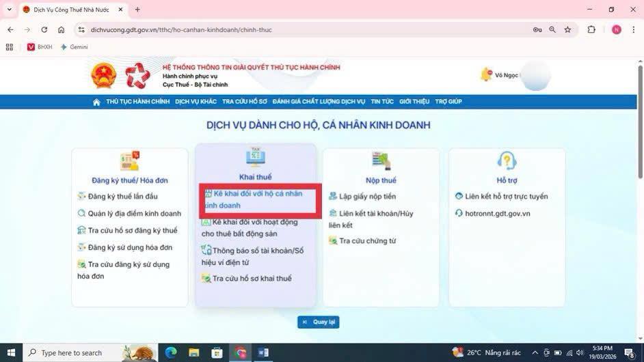
Task: Open File Explorer from taskbar
Action: pos(194,352)
